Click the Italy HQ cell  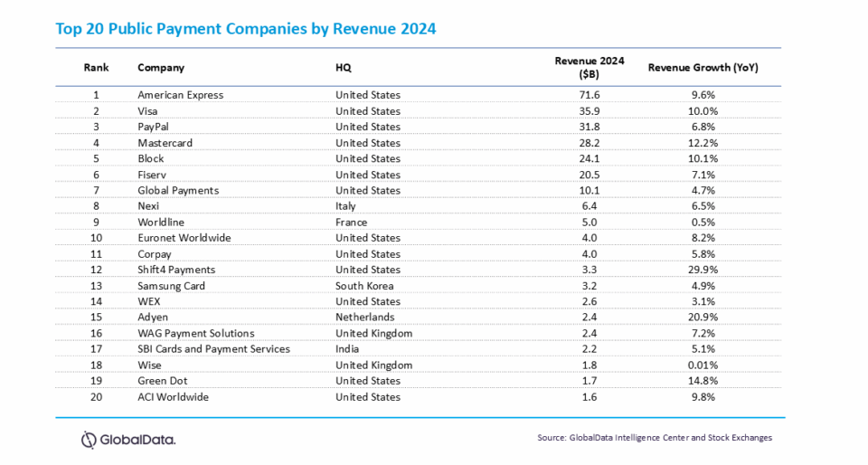click(345, 206)
